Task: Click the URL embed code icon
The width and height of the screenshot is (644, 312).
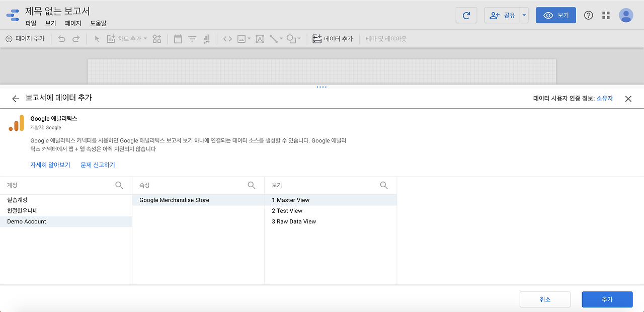Action: point(227,39)
